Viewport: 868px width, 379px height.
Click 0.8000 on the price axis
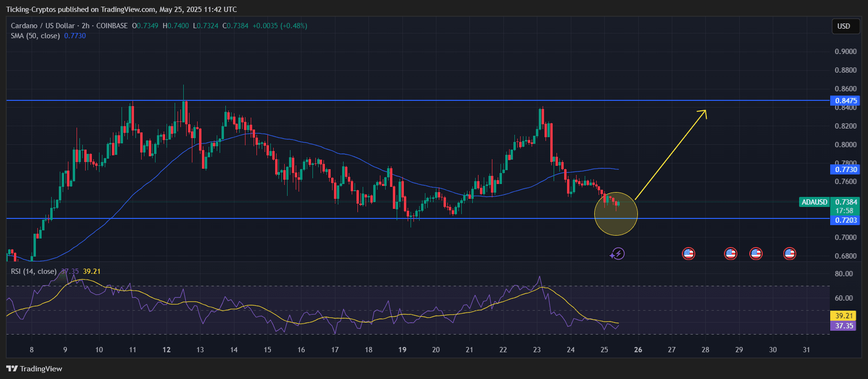click(846, 145)
